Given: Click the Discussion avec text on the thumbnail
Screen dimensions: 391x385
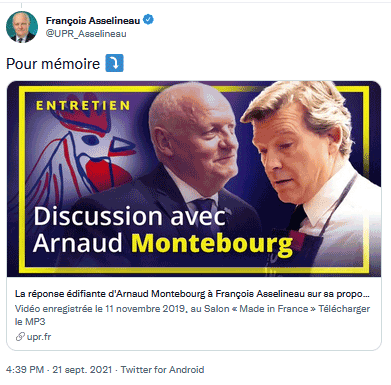Looking at the screenshot, I should 129,216.
